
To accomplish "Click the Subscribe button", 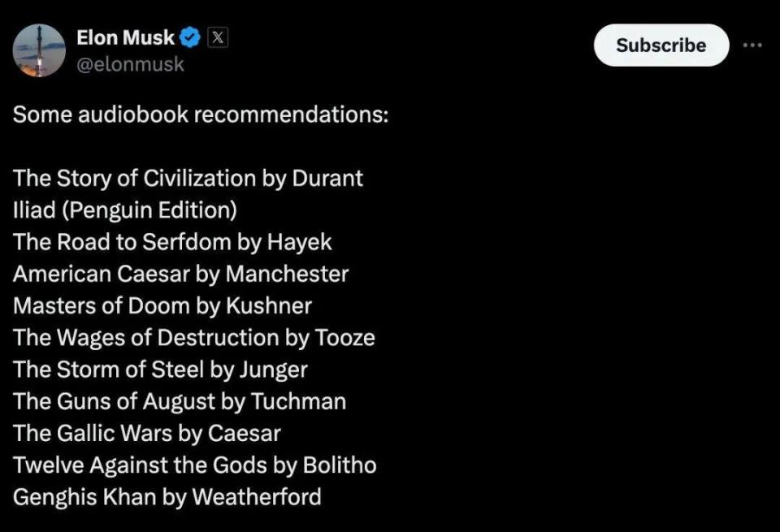I will [x=661, y=45].
